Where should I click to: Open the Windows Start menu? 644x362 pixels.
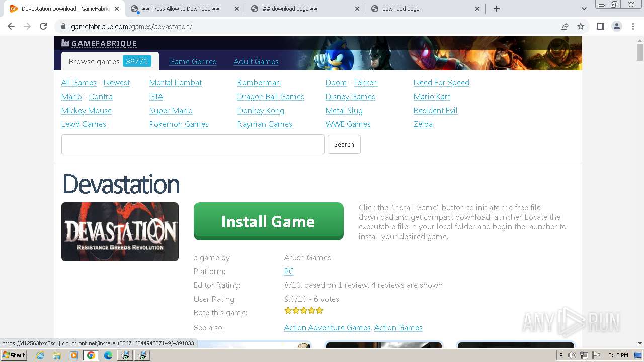tap(14, 355)
